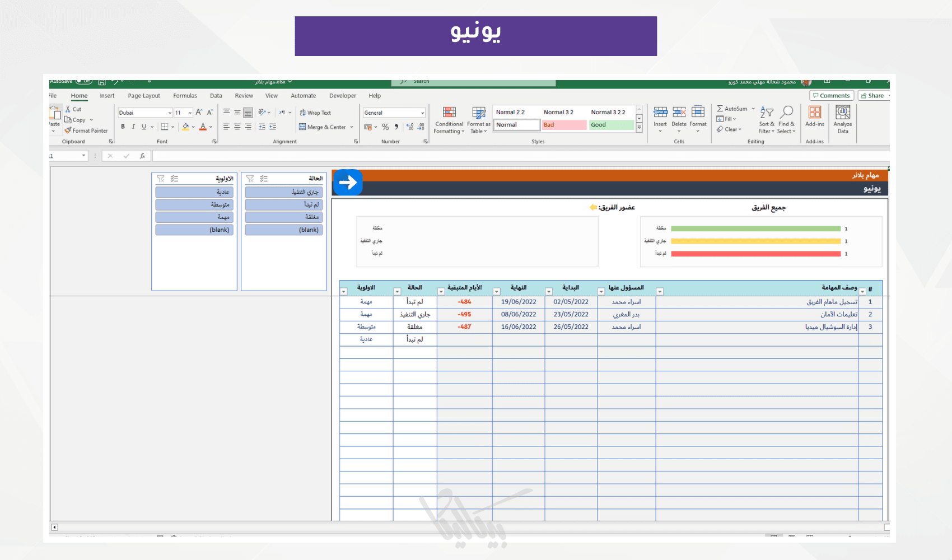952x560 pixels.
Task: Click the blue arrow navigation button
Action: pyautogui.click(x=348, y=182)
